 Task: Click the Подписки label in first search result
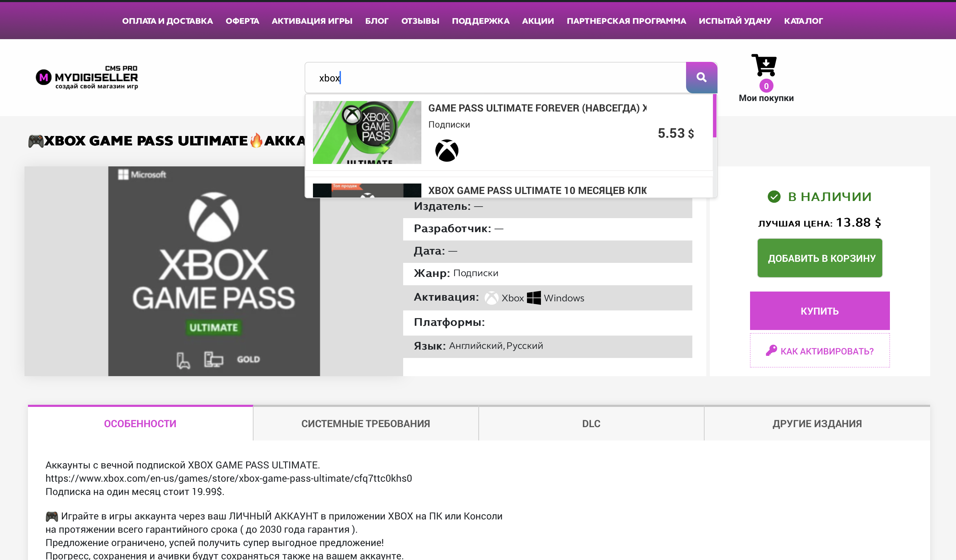[x=449, y=125]
